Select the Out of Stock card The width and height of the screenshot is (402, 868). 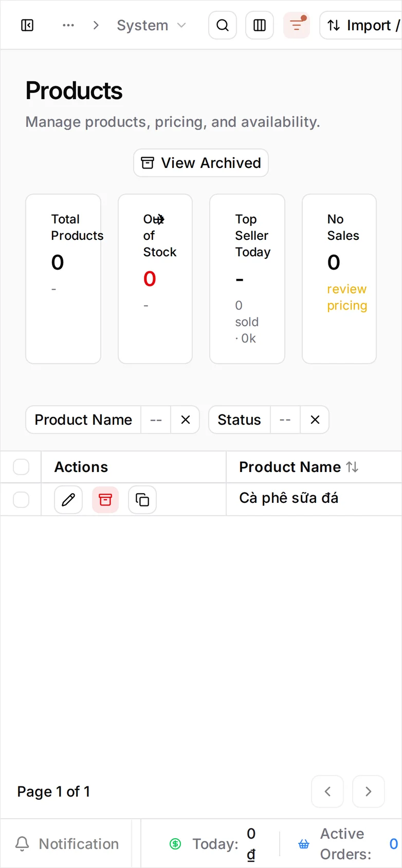click(155, 279)
